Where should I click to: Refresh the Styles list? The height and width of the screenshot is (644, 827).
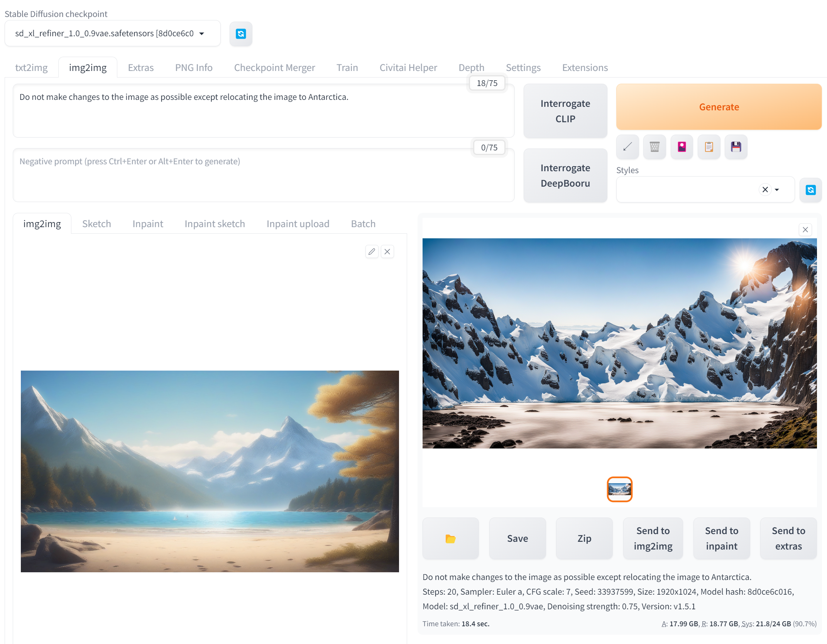coord(810,190)
